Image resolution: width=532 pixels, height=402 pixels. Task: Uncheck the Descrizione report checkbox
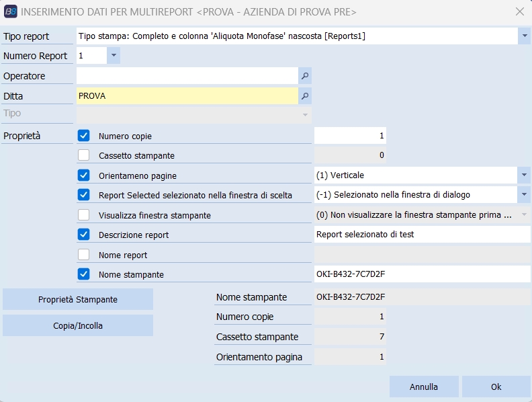[84, 235]
